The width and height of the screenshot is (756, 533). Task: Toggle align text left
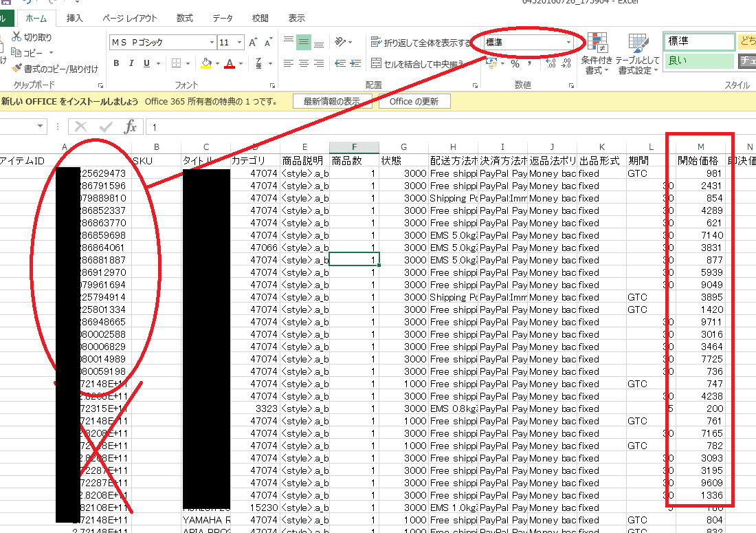(289, 63)
